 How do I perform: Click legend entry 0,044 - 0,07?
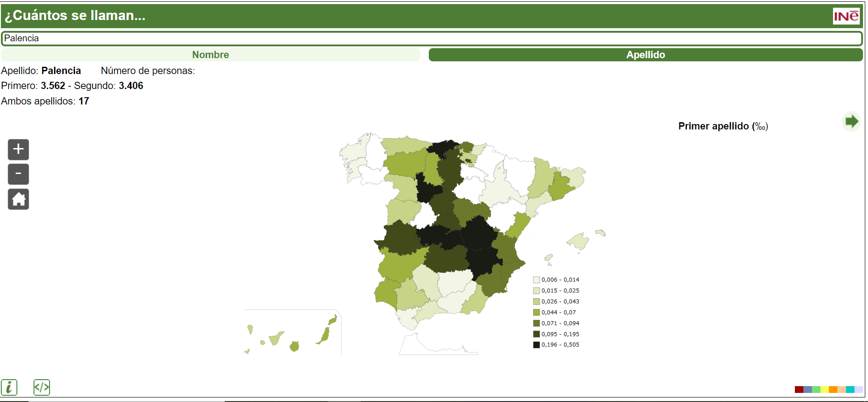[555, 313]
